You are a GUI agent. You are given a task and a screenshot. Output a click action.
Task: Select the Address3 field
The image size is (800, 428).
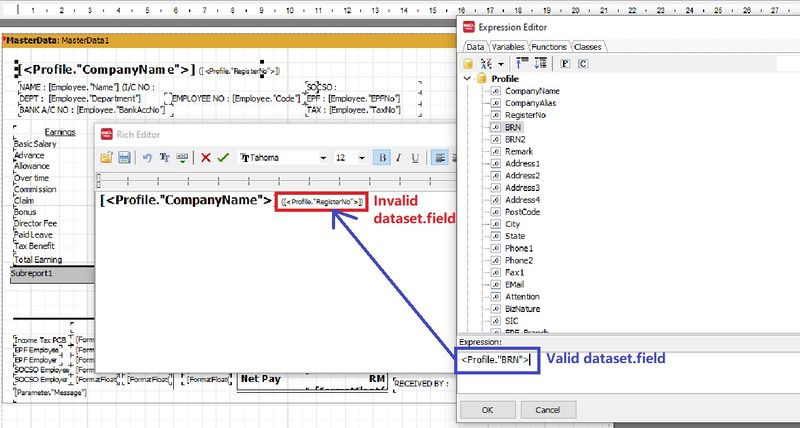(522, 188)
